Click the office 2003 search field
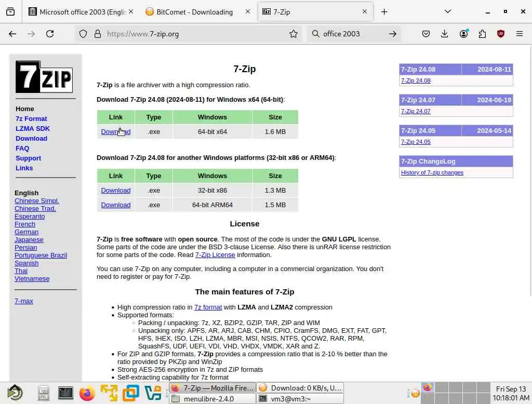The image size is (532, 404). click(x=353, y=34)
